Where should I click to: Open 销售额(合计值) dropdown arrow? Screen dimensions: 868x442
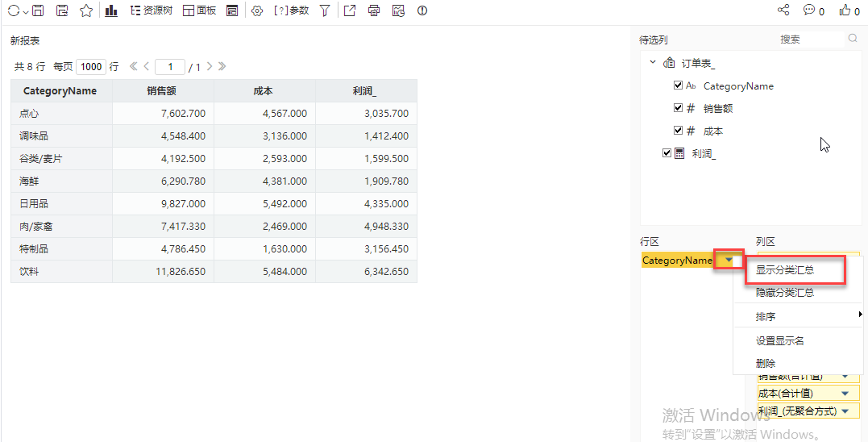coord(845,377)
